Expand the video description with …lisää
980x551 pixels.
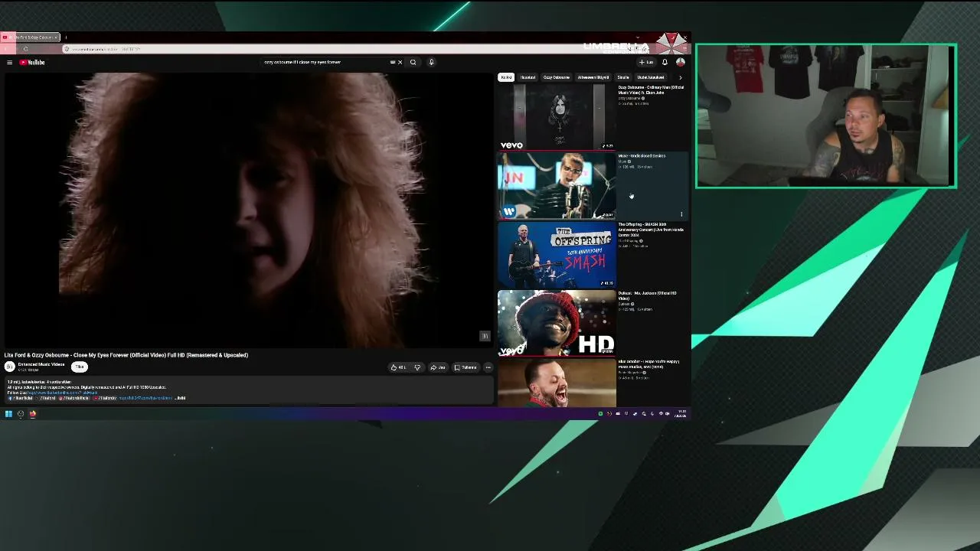pos(181,398)
